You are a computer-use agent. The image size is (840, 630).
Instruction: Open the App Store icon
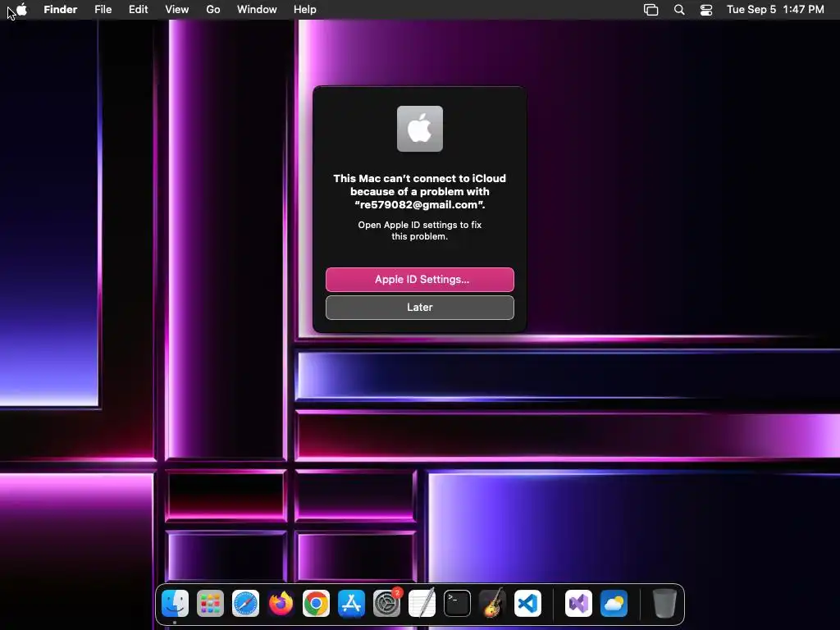pyautogui.click(x=351, y=604)
